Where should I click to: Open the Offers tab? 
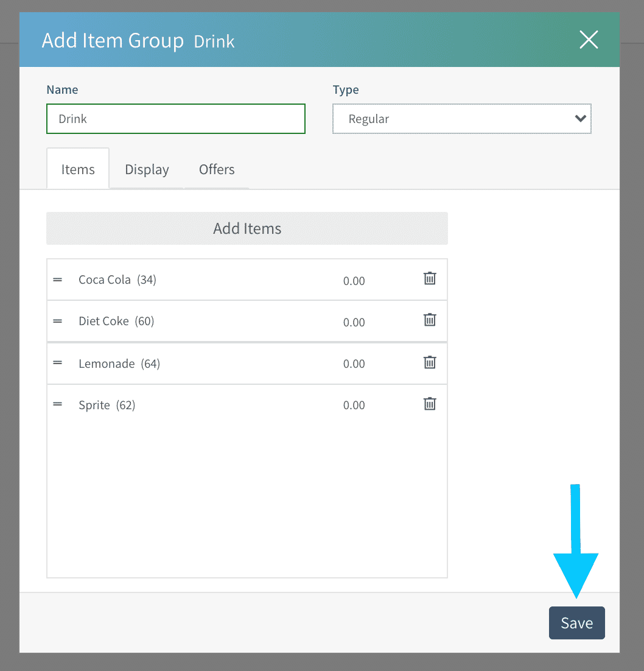(217, 169)
